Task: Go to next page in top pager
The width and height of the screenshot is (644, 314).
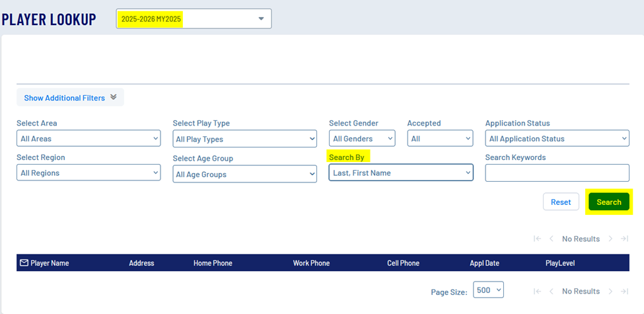Action: pos(610,239)
